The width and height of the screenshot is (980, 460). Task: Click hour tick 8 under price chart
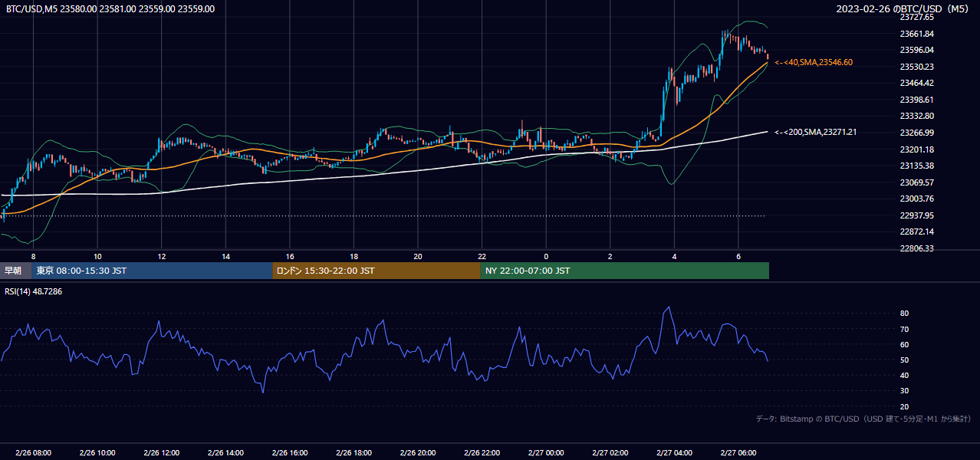click(33, 256)
